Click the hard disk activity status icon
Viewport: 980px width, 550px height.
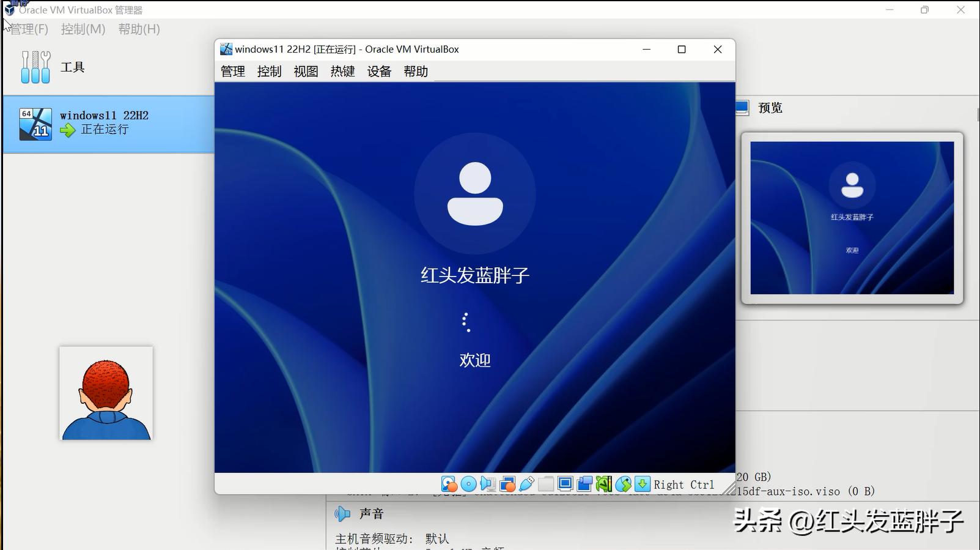pos(449,485)
